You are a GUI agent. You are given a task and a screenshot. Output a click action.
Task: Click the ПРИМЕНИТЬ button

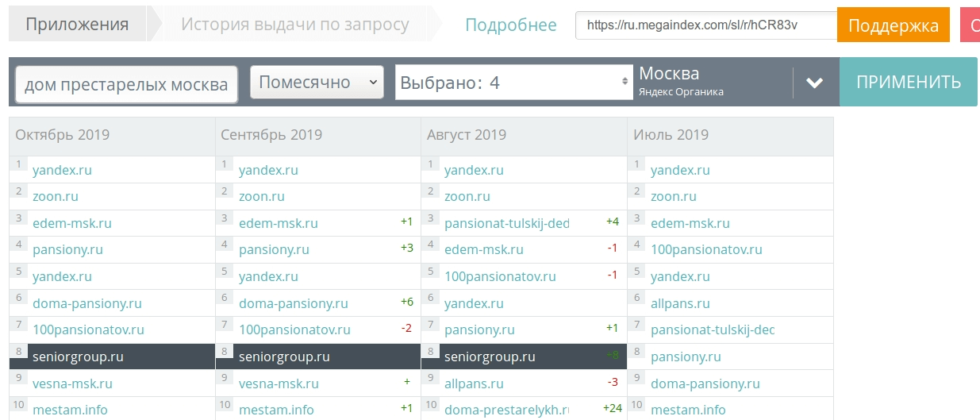coord(909,82)
